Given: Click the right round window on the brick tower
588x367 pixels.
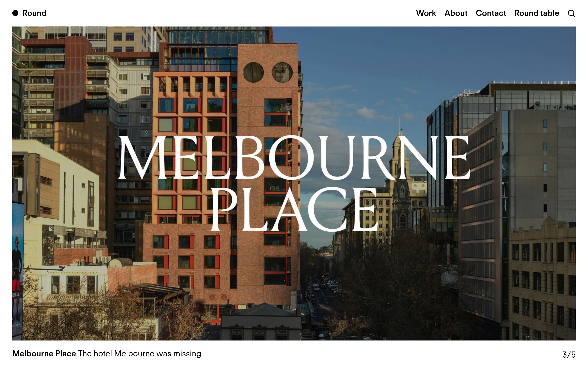Looking at the screenshot, I should pyautogui.click(x=282, y=72).
